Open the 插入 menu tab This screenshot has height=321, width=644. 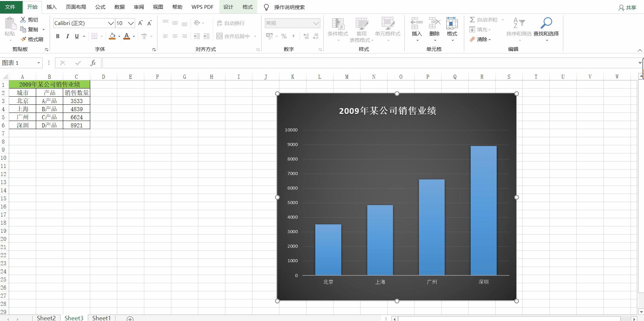click(x=51, y=7)
